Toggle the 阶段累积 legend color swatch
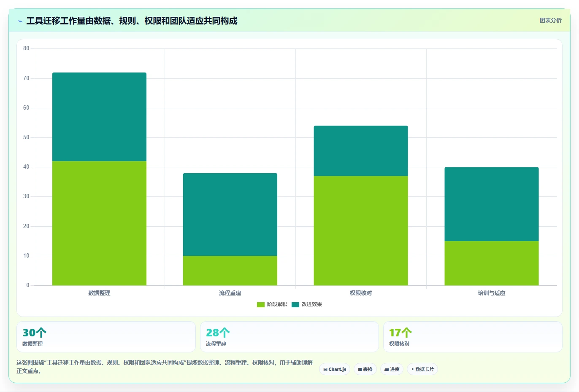Viewport: 579px width, 392px height. tap(261, 304)
